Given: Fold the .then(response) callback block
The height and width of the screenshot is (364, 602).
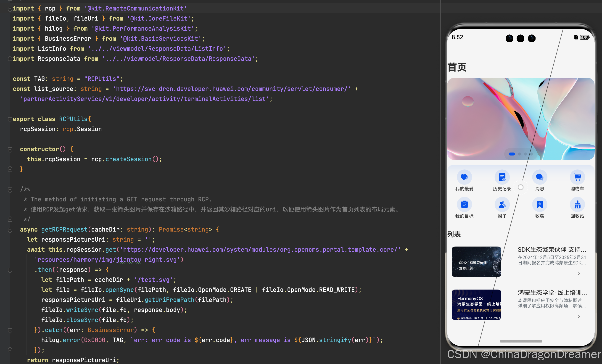Looking at the screenshot, I should 10,270.
